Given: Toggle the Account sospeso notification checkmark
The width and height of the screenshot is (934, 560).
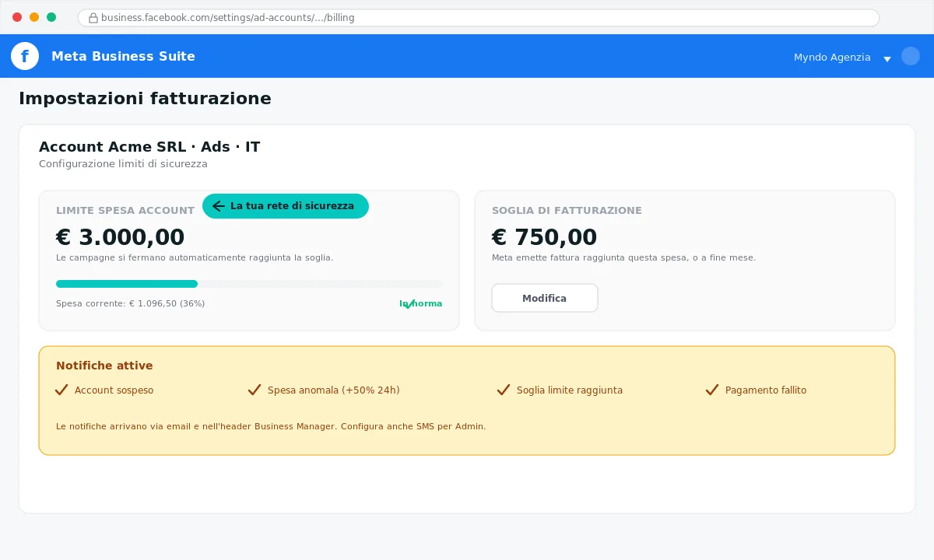Looking at the screenshot, I should point(61,390).
